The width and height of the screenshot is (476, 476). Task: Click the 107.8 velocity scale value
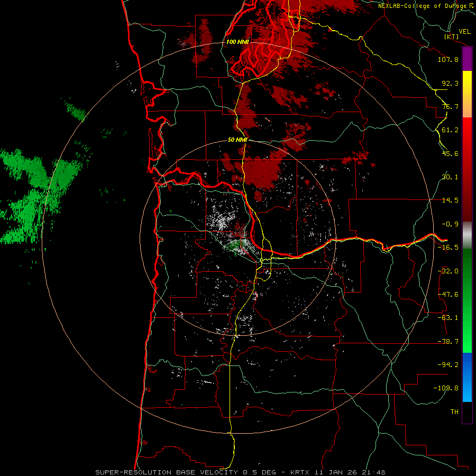(448, 59)
